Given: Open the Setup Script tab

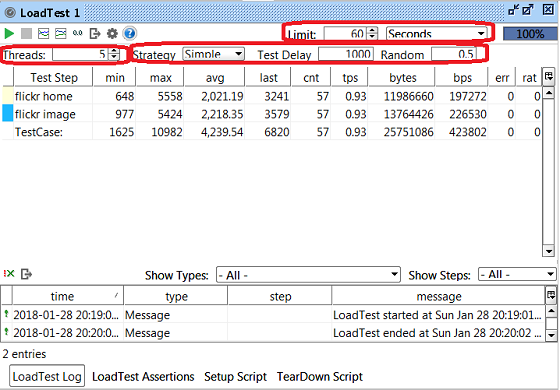Looking at the screenshot, I should pos(235,376).
